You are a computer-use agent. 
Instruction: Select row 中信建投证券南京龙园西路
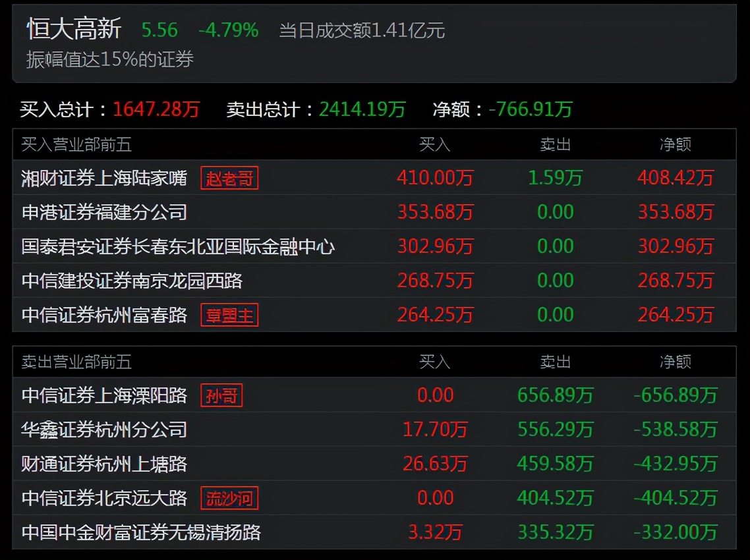pyautogui.click(x=374, y=280)
